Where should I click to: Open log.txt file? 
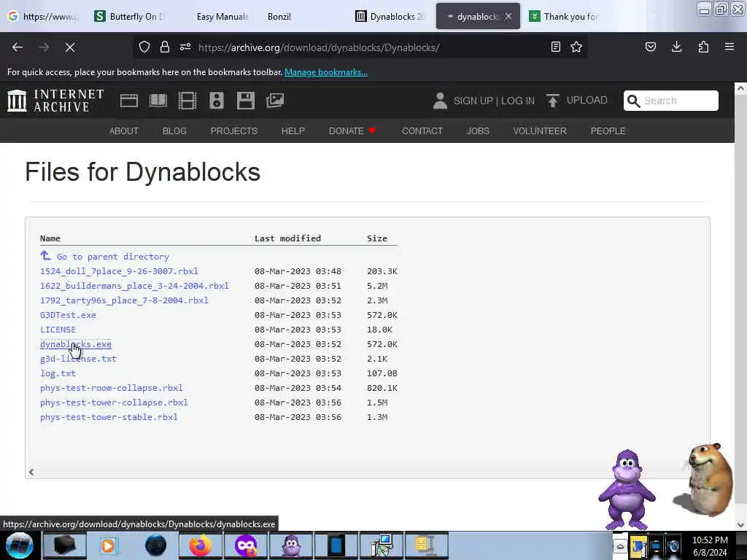(x=58, y=373)
